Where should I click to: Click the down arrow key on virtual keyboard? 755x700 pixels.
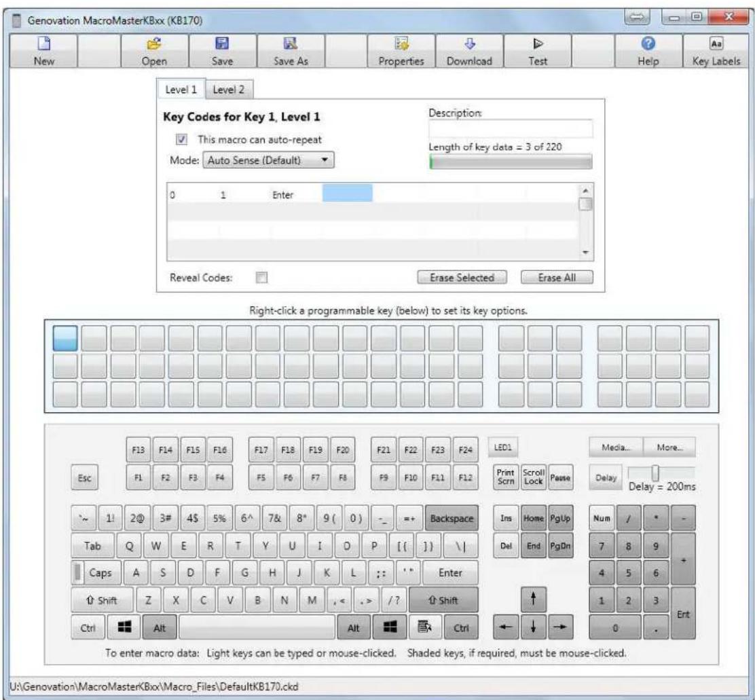[x=533, y=627]
